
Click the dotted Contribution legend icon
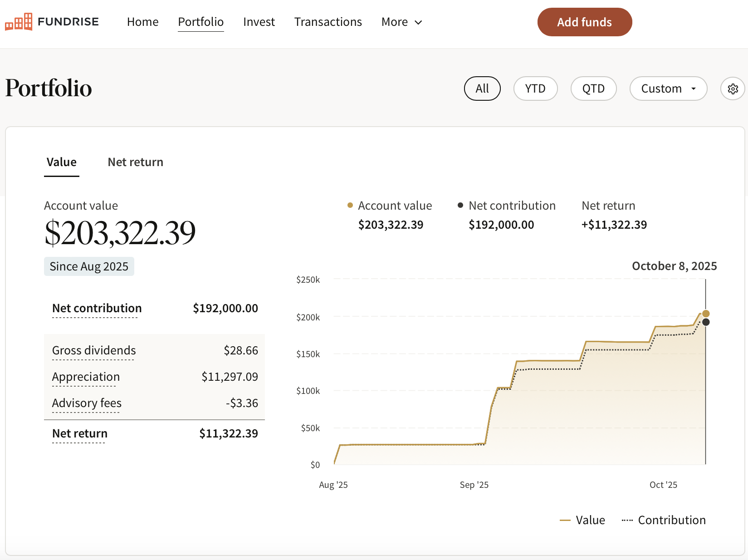click(x=627, y=521)
